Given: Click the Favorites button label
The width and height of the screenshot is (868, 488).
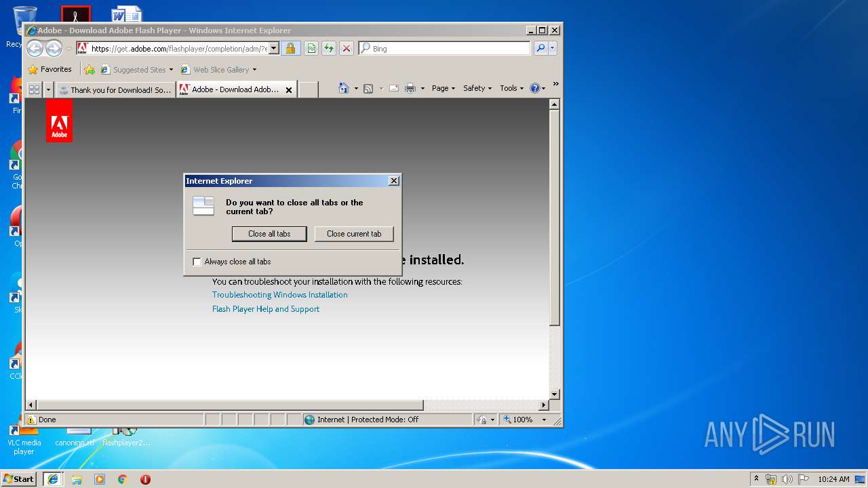Looking at the screenshot, I should point(56,69).
